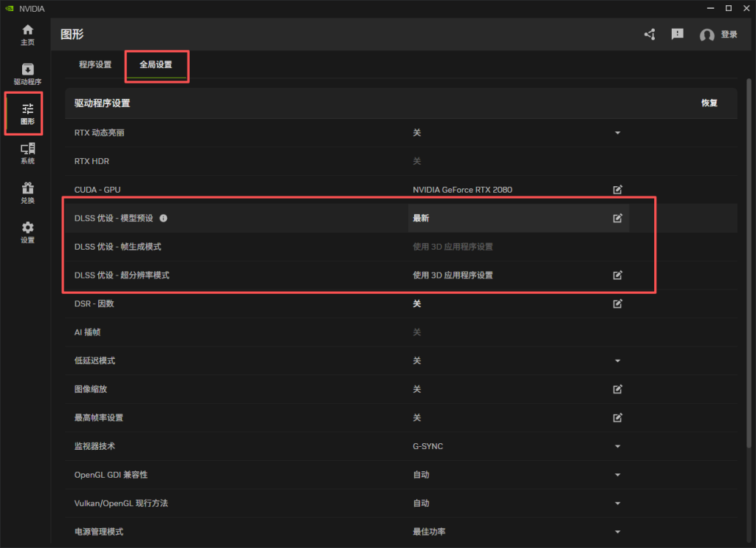This screenshot has width=756, height=548.
Task: Click NVIDIA GeForce RTX 2080 value
Action: tap(462, 190)
